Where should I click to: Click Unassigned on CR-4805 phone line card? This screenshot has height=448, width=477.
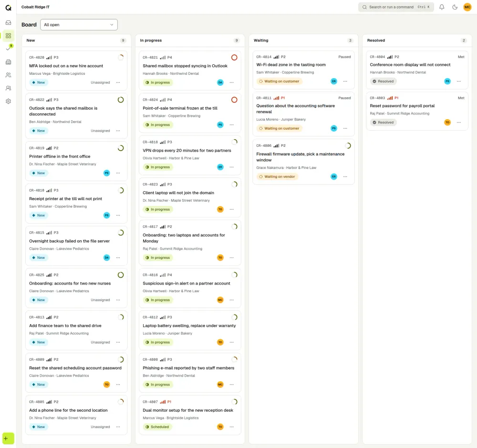[100, 427]
